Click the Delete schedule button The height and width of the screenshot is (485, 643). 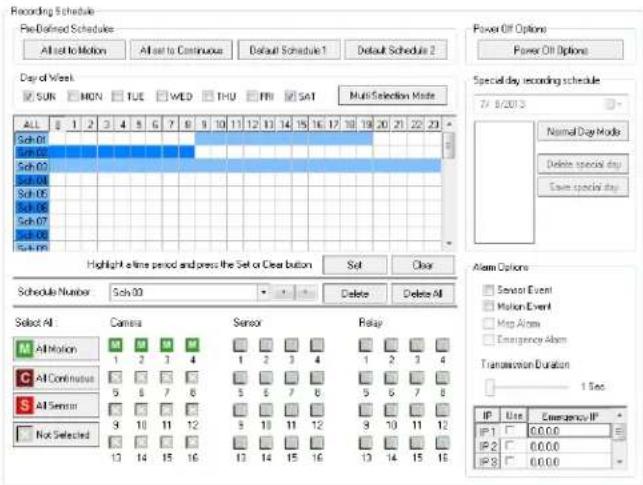(354, 294)
